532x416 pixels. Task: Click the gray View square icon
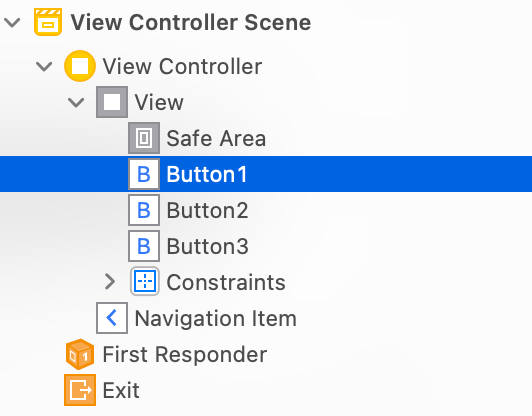(x=112, y=102)
